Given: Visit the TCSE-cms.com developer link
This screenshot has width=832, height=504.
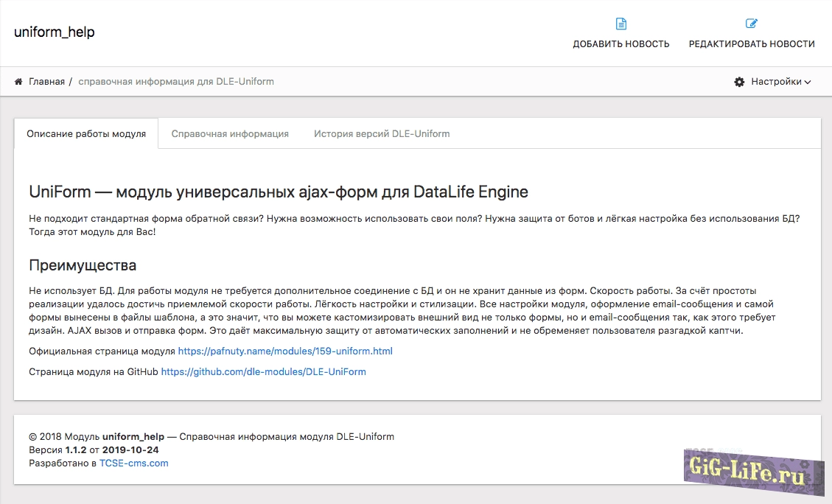Looking at the screenshot, I should pyautogui.click(x=133, y=463).
